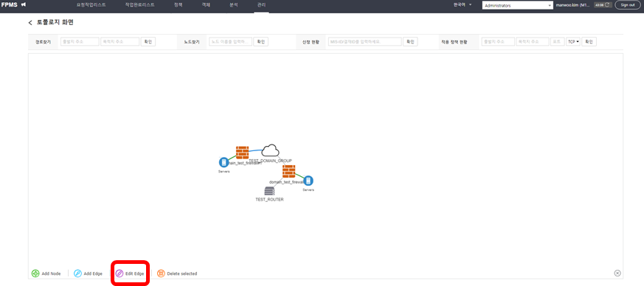
Task: Click 확인 in the 신청 현황 section
Action: (x=410, y=41)
